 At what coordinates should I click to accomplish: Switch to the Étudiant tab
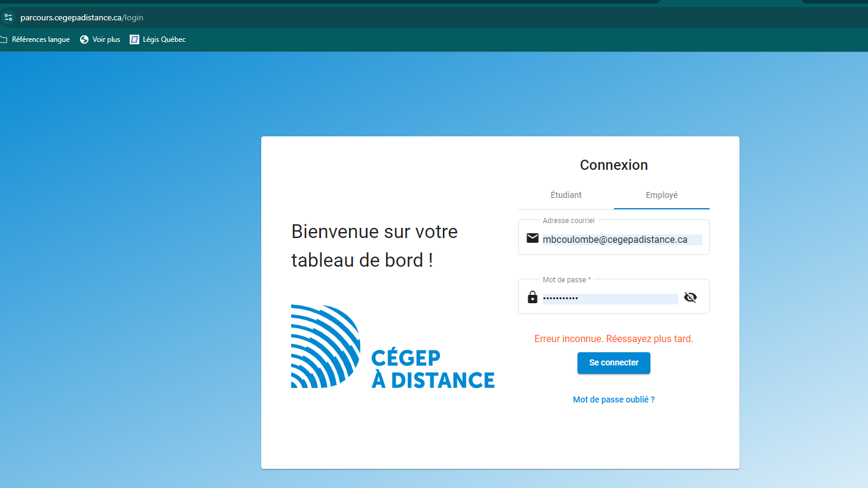(566, 195)
